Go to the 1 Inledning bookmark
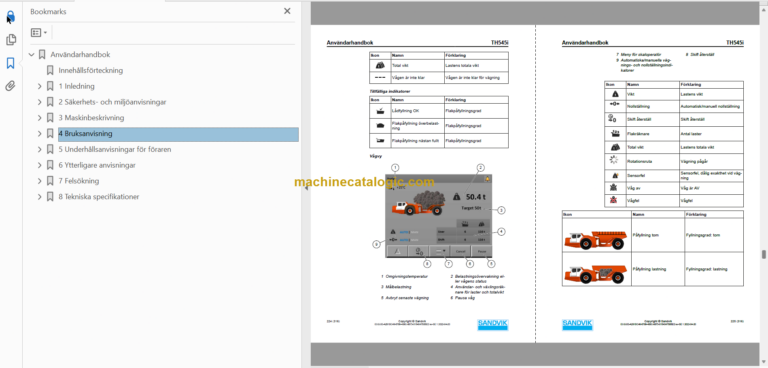768x368 pixels. click(76, 86)
